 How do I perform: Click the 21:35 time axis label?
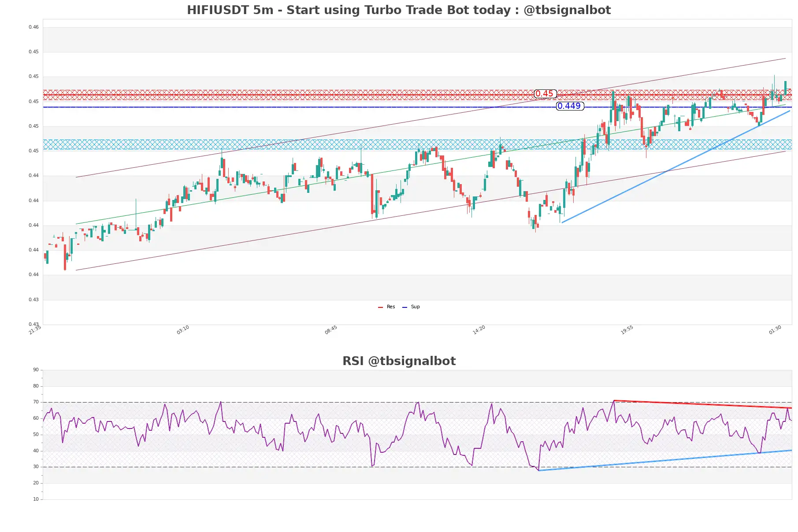(x=35, y=330)
